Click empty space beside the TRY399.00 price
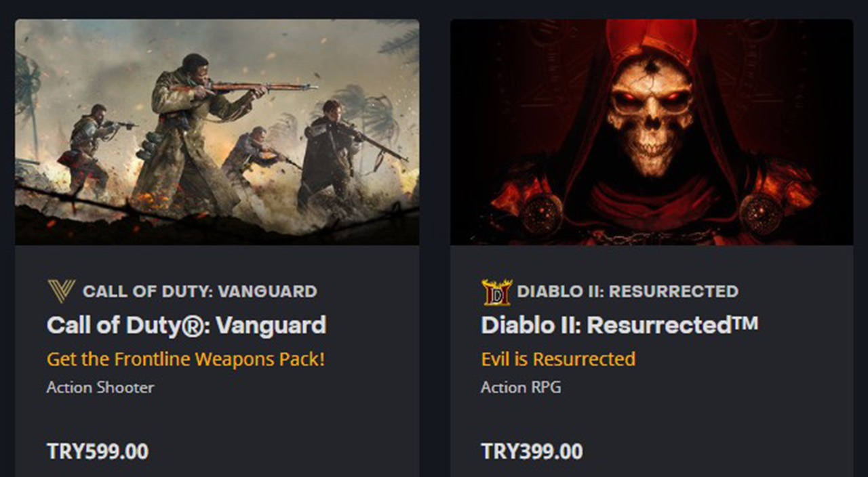The image size is (868, 477). click(x=712, y=452)
